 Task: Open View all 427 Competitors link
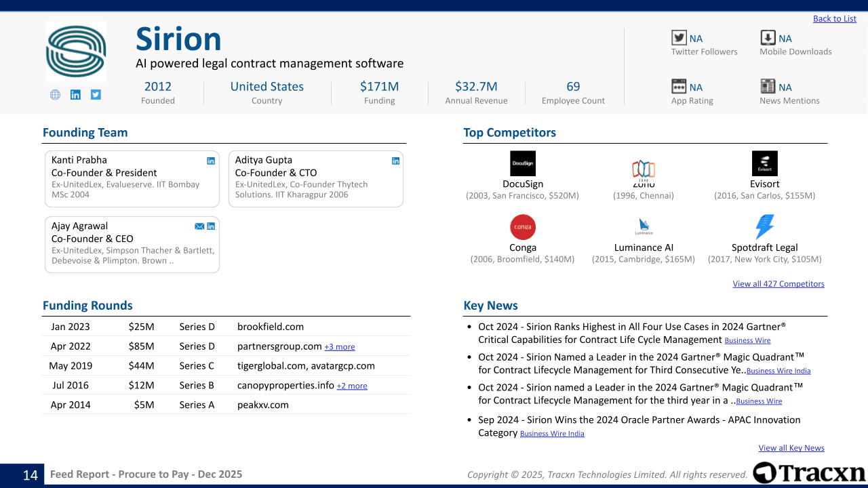coord(778,284)
